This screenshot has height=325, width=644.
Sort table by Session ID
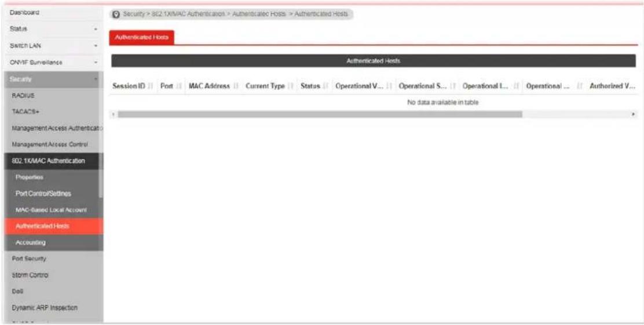click(x=132, y=87)
